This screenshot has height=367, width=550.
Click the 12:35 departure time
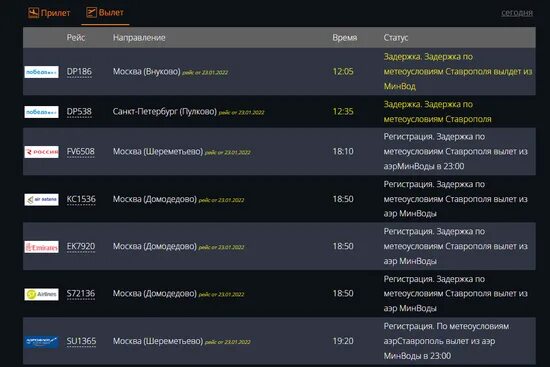(343, 112)
